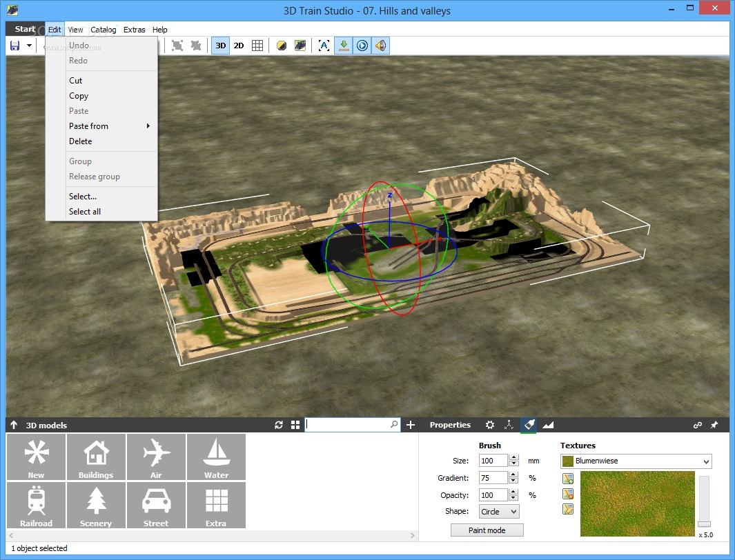Click the remove texture icon

[568, 494]
